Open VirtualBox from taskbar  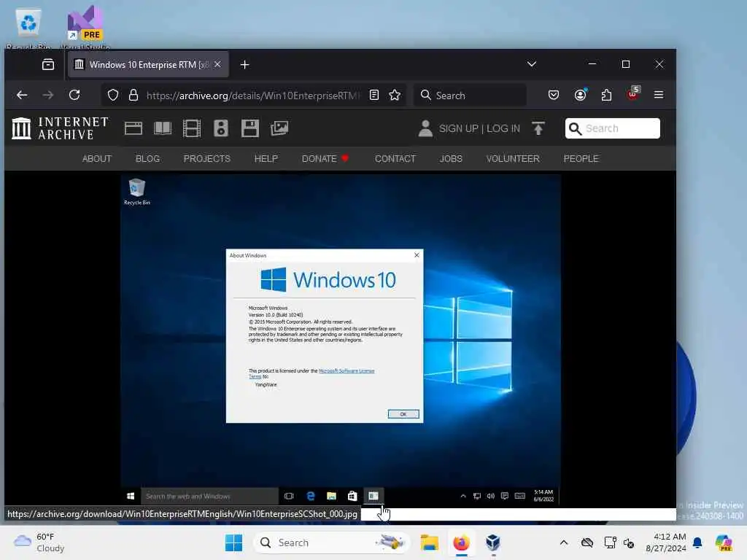coord(493,542)
